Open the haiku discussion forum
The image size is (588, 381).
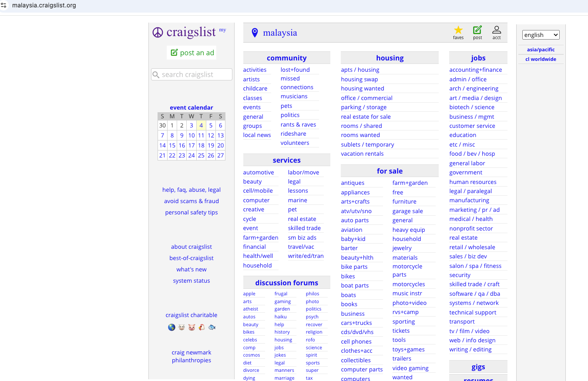point(281,317)
